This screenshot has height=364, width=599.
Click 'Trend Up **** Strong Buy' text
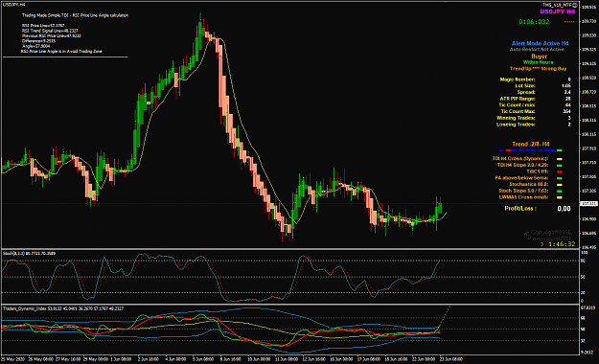tap(538, 69)
